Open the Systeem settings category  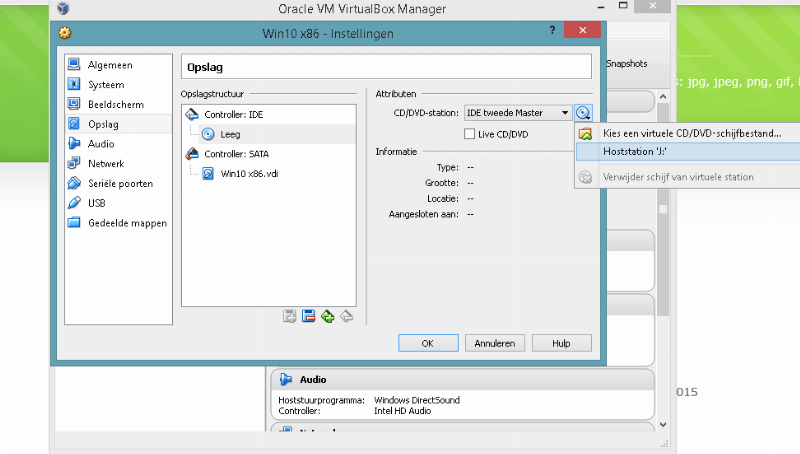click(x=106, y=85)
